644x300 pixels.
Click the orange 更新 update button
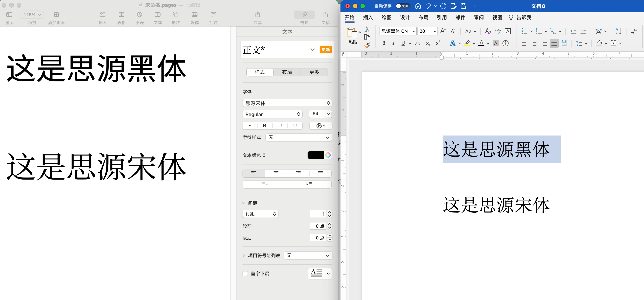point(326,49)
